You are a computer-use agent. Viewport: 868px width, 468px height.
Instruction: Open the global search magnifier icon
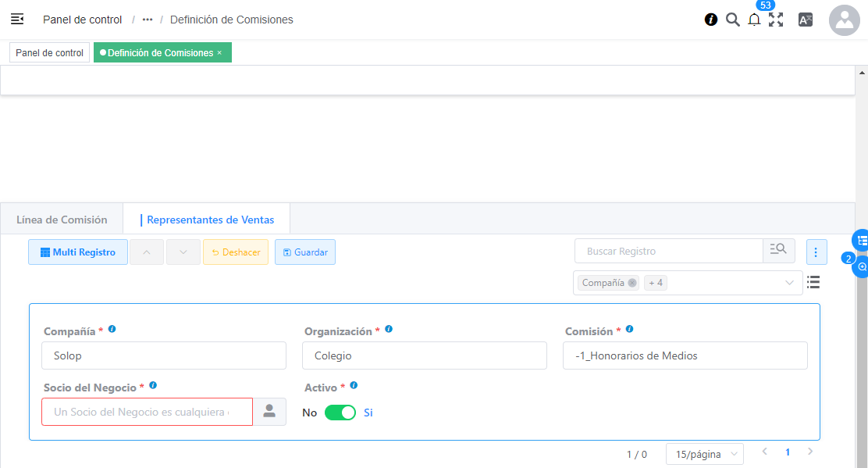point(733,20)
